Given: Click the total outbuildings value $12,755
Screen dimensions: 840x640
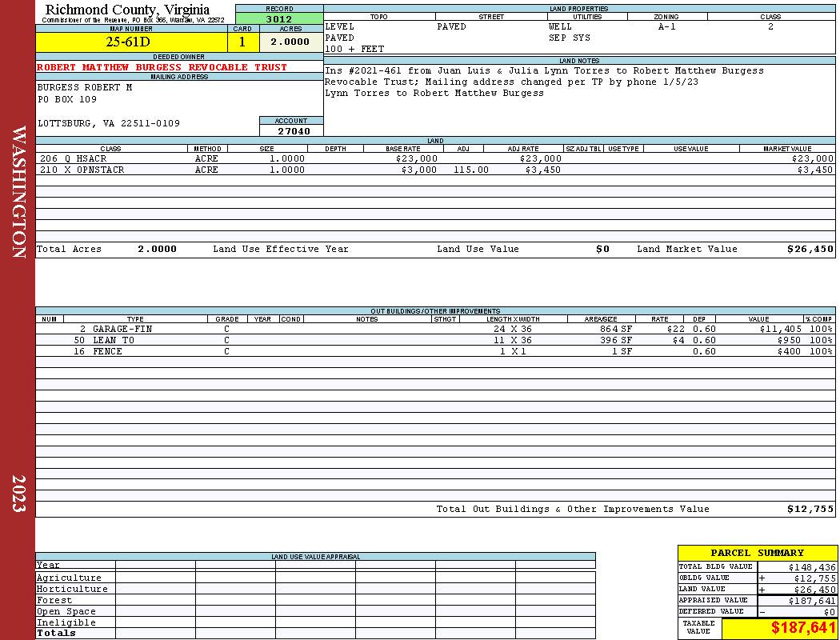Looking at the screenshot, I should 810,509.
